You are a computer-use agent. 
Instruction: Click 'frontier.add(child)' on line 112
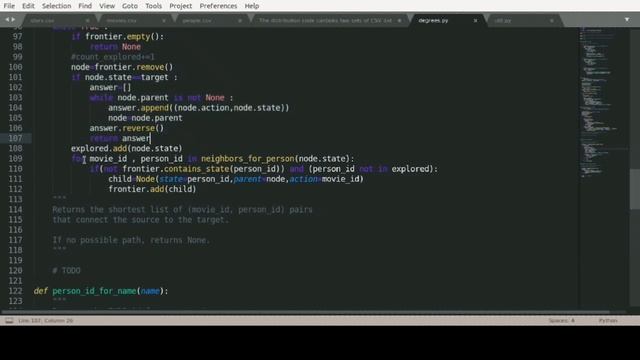click(x=152, y=189)
